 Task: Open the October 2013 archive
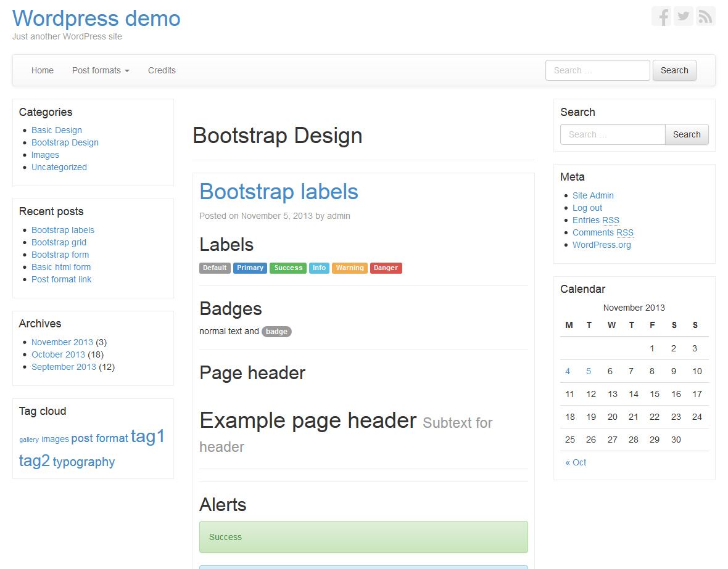click(59, 354)
